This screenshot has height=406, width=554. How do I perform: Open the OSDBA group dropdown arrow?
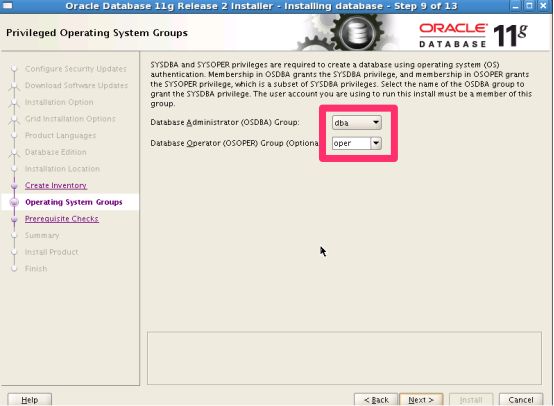click(376, 122)
